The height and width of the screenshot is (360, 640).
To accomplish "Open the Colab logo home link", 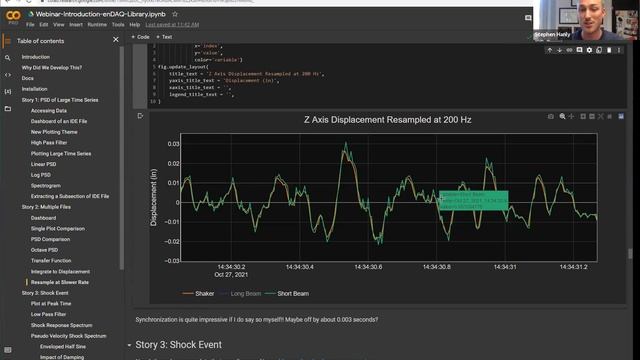I will pyautogui.click(x=13, y=16).
